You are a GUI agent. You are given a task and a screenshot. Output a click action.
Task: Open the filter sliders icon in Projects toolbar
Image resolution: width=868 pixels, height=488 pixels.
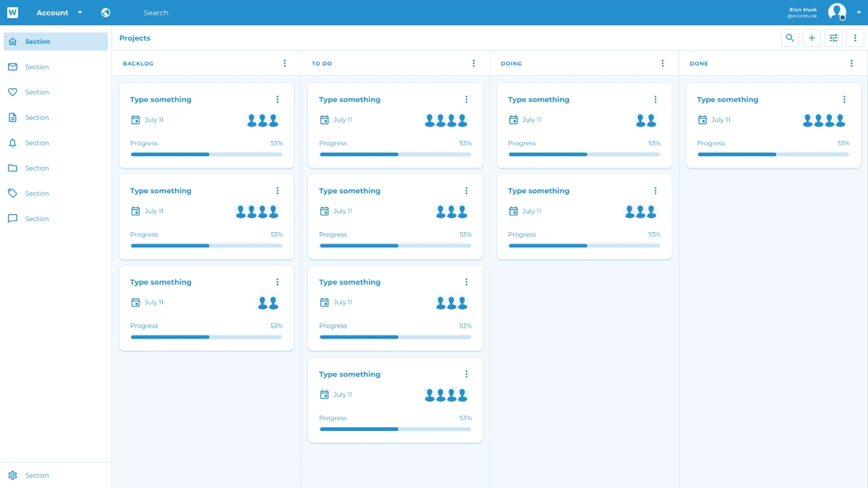[833, 38]
